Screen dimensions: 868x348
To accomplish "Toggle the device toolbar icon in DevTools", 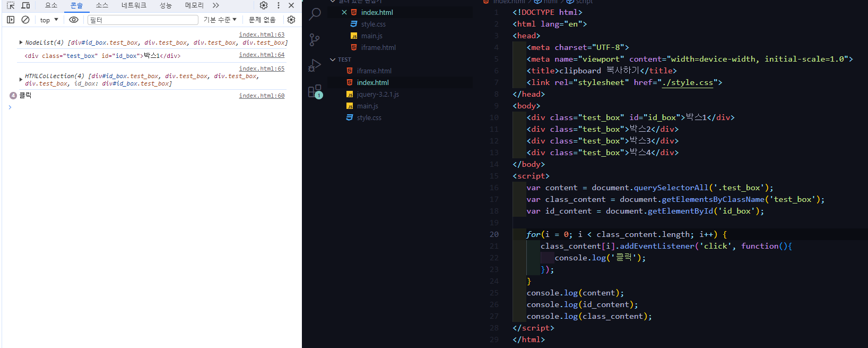I will click(25, 5).
